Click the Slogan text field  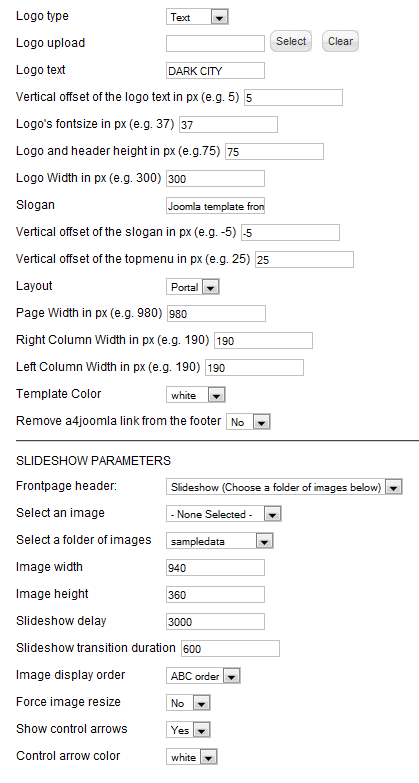point(215,206)
